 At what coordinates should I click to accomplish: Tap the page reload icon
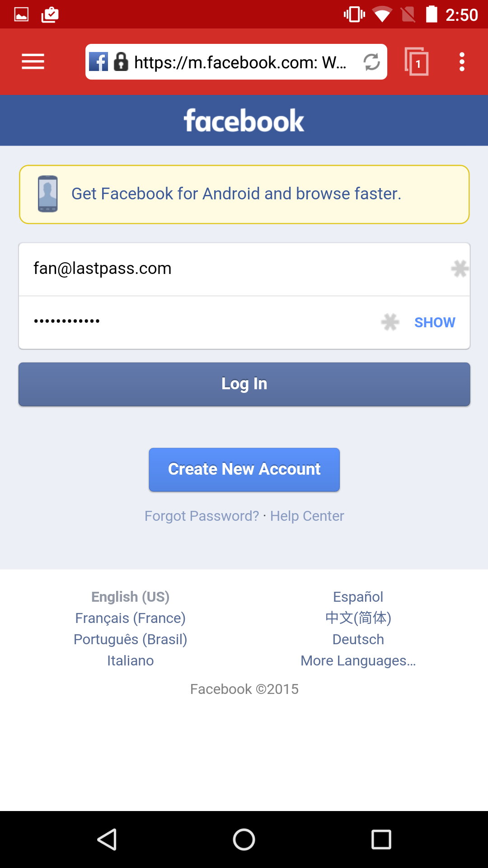(371, 62)
